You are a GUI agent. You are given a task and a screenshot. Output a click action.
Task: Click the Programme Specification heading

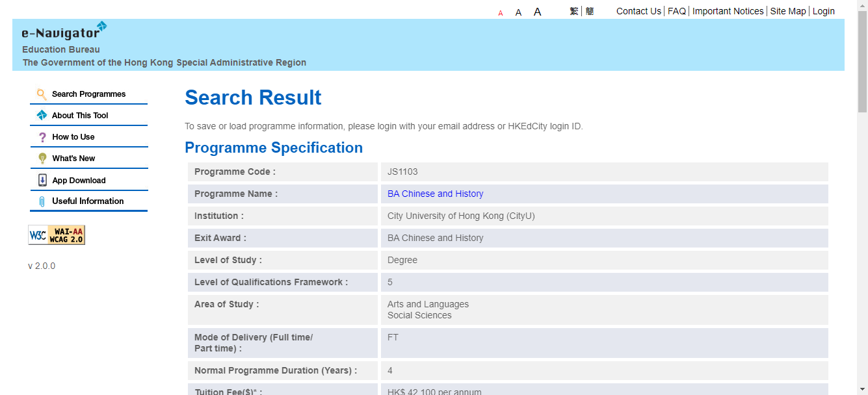click(274, 147)
